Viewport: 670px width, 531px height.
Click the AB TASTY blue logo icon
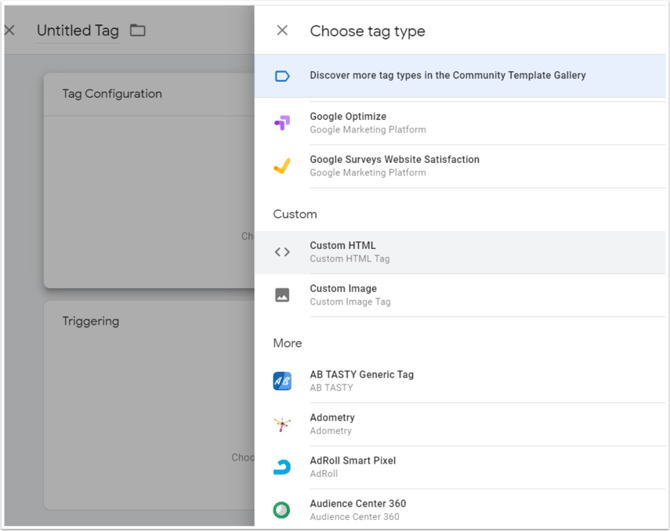(x=282, y=381)
